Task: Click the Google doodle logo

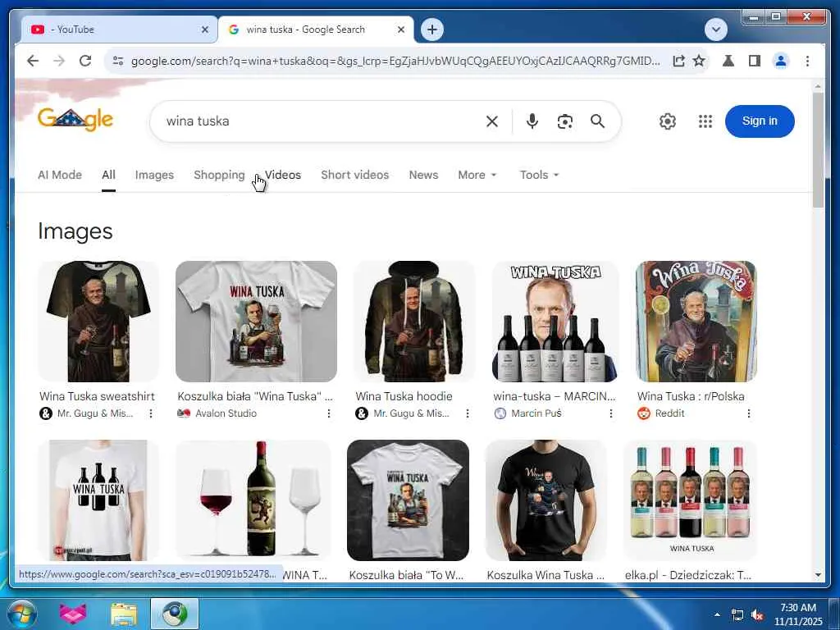Action: coord(75,119)
